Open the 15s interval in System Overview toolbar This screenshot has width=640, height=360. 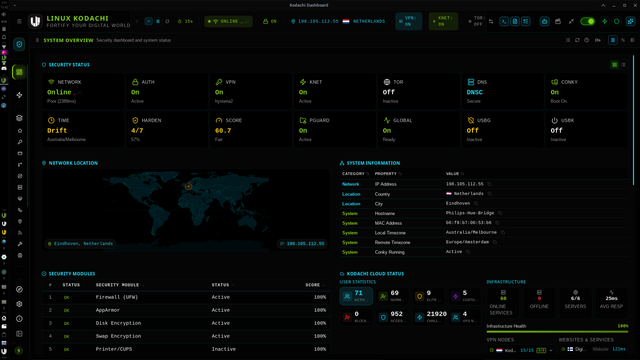598,40
